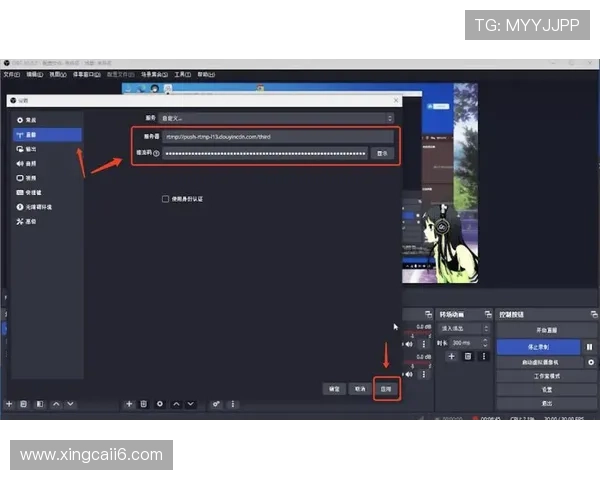Open virtual camera settings gear icon
600x480 pixels.
590,361
